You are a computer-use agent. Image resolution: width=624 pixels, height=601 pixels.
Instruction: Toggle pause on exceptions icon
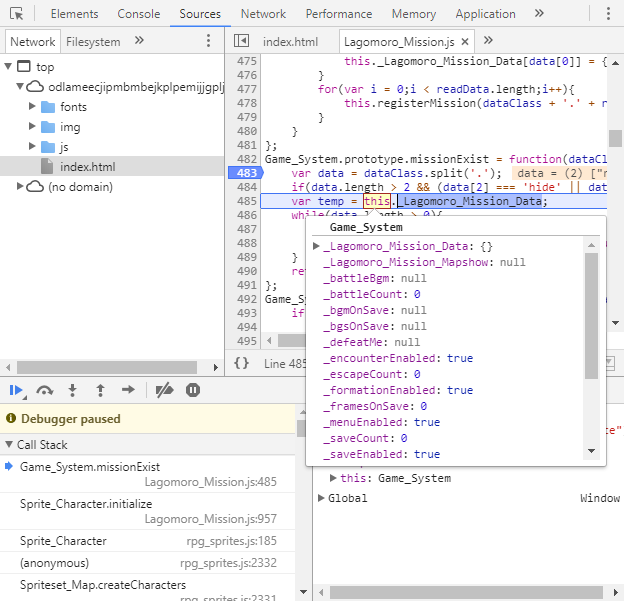tap(193, 390)
